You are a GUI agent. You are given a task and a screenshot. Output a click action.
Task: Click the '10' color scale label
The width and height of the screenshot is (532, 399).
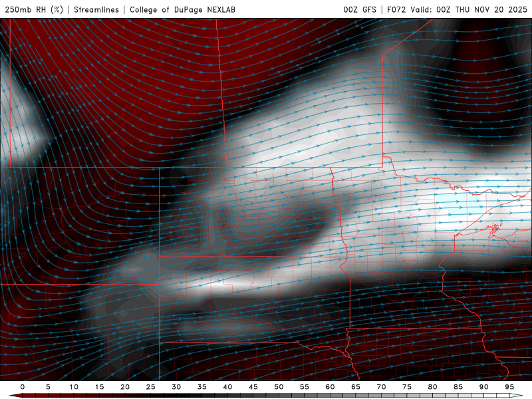74,387
